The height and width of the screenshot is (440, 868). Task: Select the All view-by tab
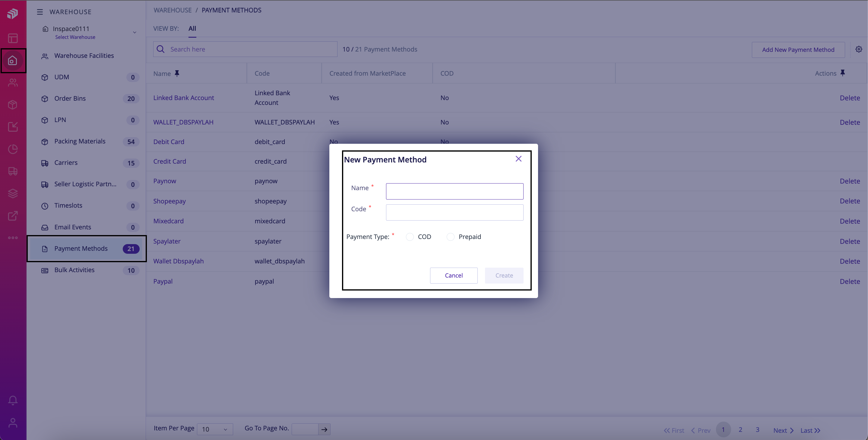tap(192, 29)
